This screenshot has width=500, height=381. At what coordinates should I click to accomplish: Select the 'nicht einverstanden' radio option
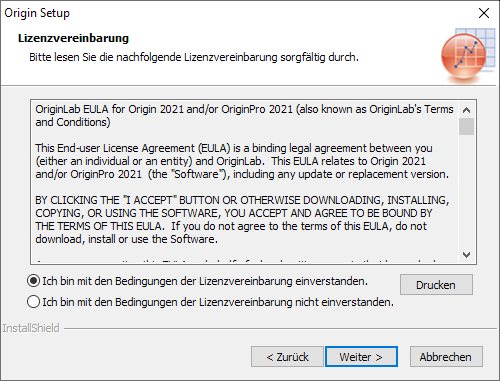[x=33, y=302]
